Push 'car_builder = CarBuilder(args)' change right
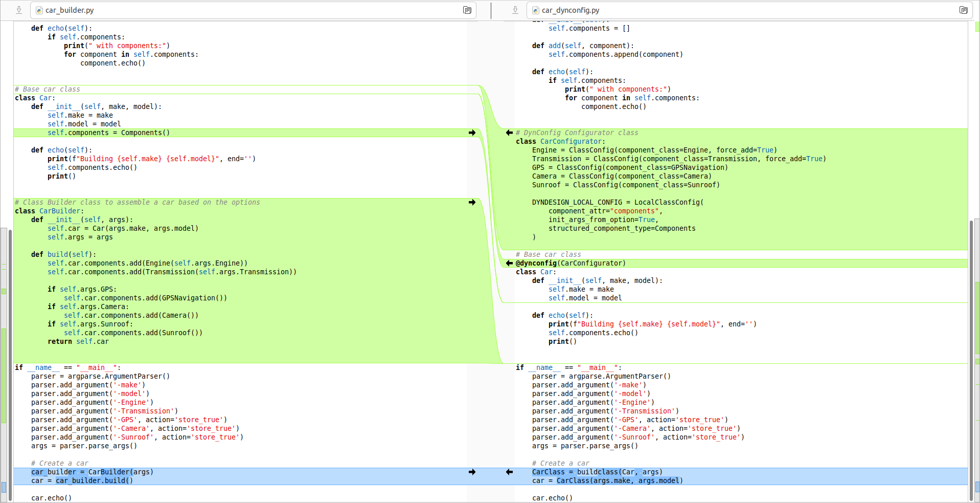The height and width of the screenshot is (503, 980). click(472, 472)
